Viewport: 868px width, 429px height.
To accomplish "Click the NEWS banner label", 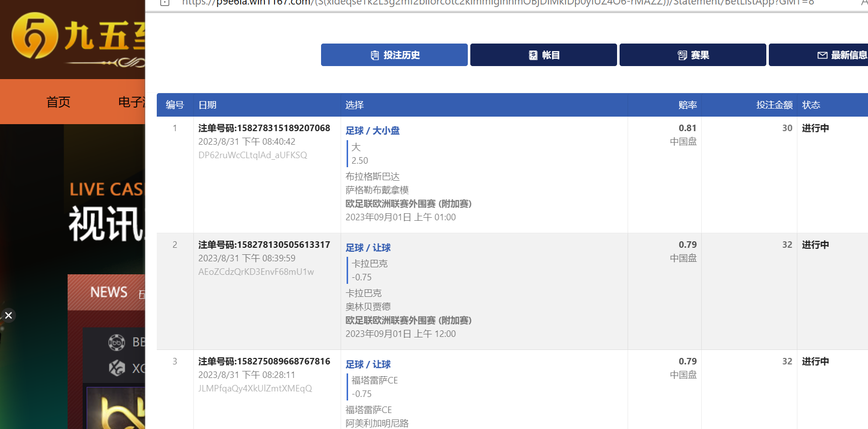I will (x=109, y=292).
